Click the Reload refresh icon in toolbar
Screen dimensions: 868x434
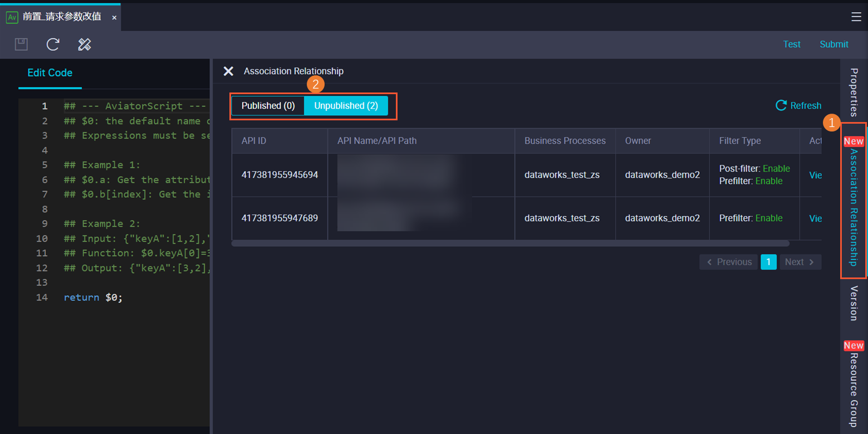(53, 45)
